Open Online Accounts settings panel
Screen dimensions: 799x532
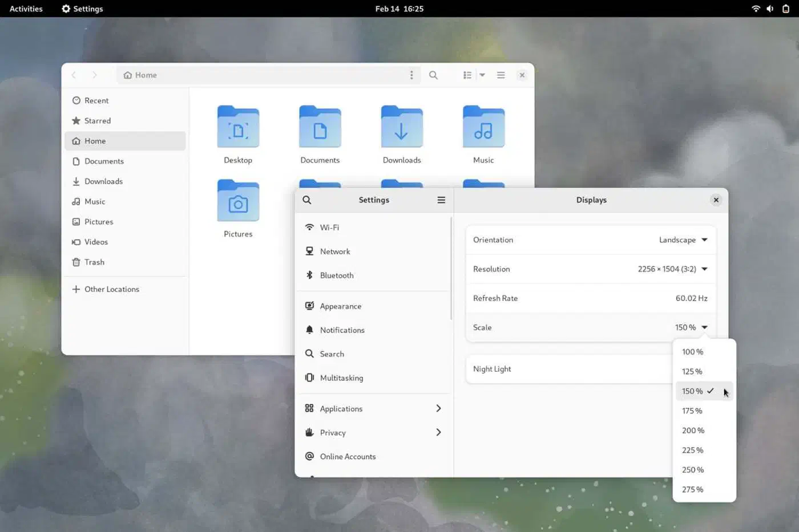[373, 457]
